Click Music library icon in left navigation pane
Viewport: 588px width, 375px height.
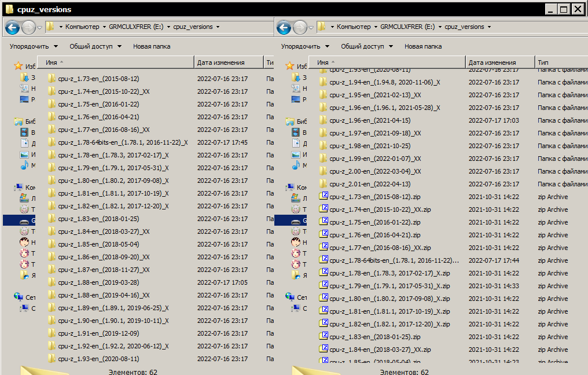[24, 165]
